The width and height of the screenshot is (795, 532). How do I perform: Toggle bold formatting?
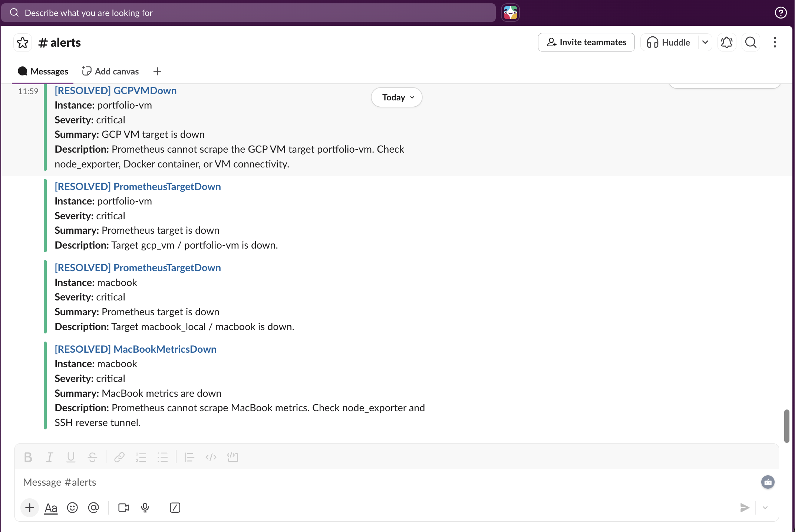[28, 457]
